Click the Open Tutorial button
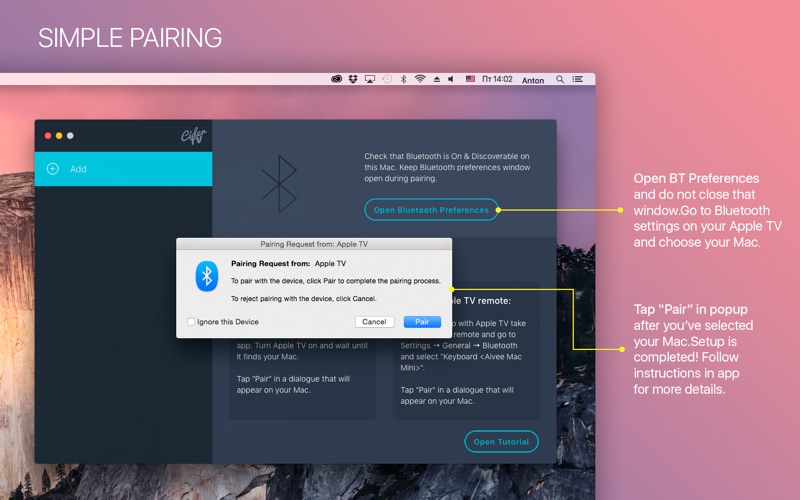800x500 pixels. coord(501,442)
